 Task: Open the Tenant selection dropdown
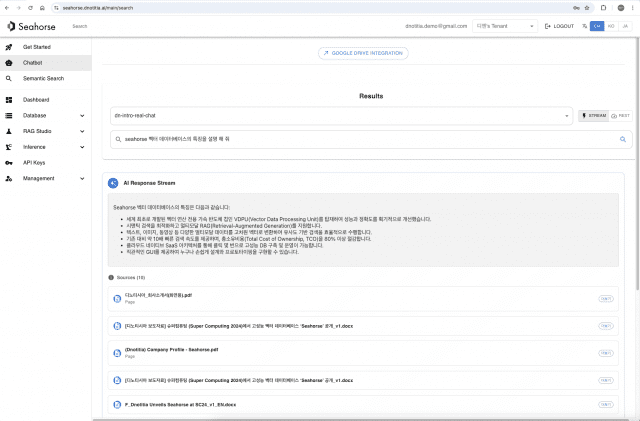508,26
